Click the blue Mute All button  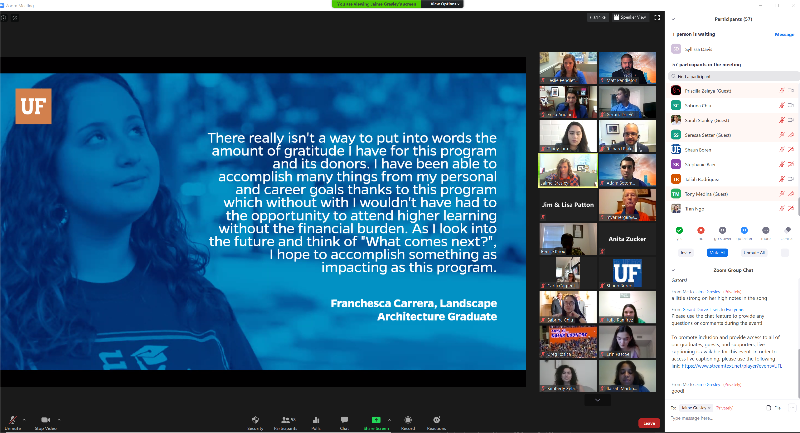pyautogui.click(x=717, y=252)
